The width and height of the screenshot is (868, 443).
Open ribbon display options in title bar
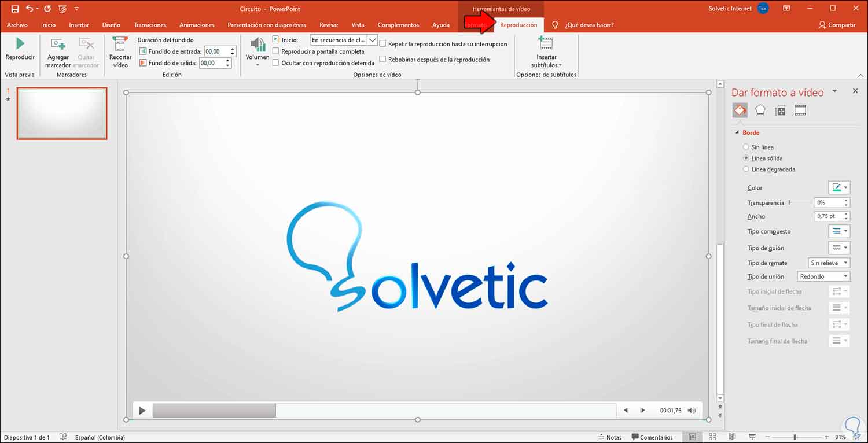tap(786, 9)
